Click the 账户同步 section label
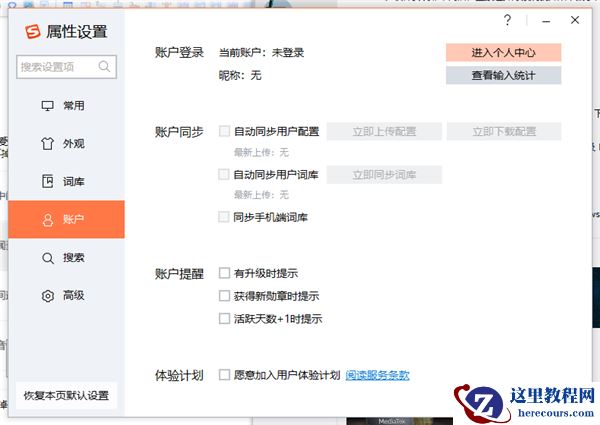Screen dimensions: 600x425 179,132
